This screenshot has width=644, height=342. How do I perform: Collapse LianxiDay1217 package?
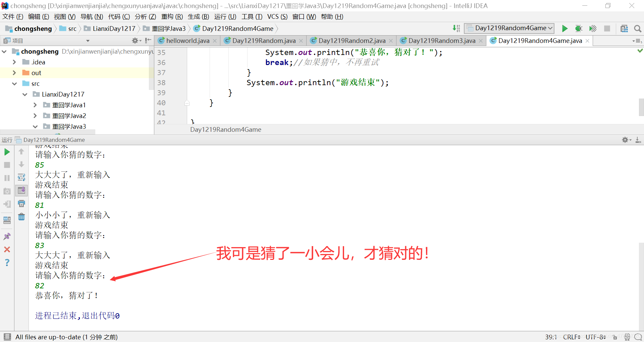pos(25,94)
